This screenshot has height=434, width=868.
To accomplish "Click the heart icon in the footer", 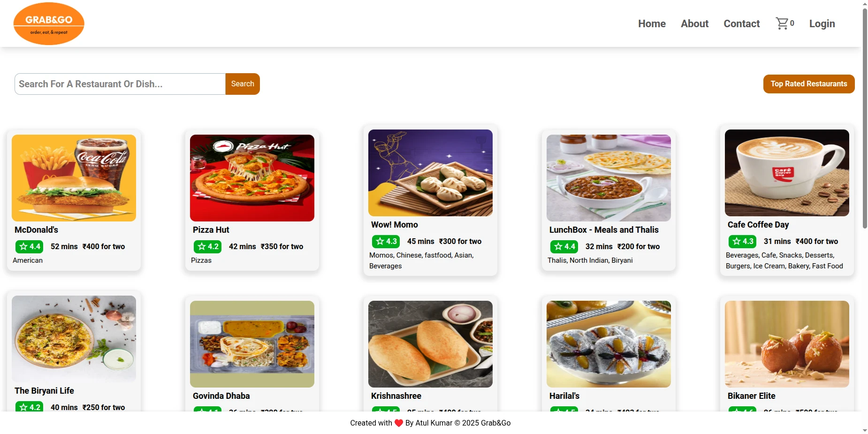I will click(x=399, y=423).
